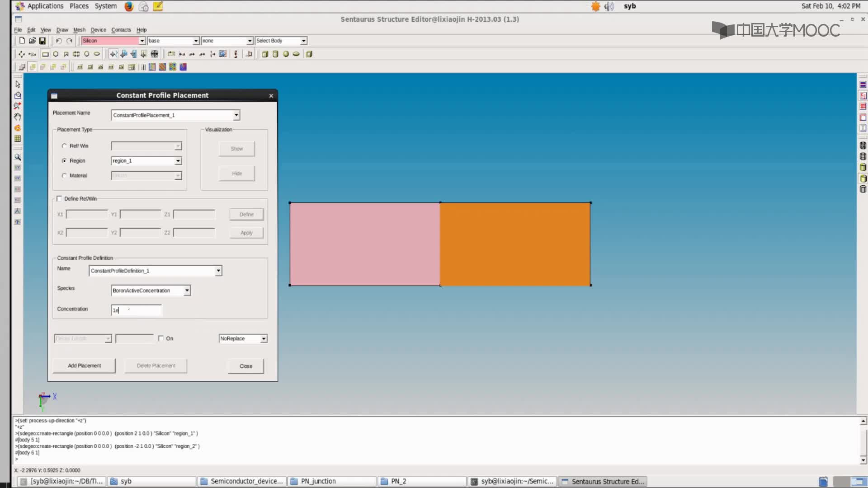This screenshot has height=488, width=868.
Task: Activate the Zoom in/out magnifier tool
Action: [18, 106]
